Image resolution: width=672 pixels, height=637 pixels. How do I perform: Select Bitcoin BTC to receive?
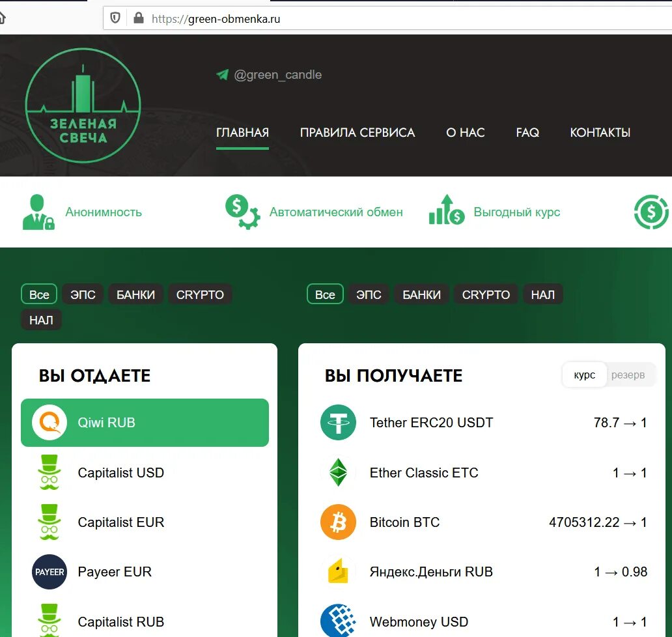[x=483, y=522]
